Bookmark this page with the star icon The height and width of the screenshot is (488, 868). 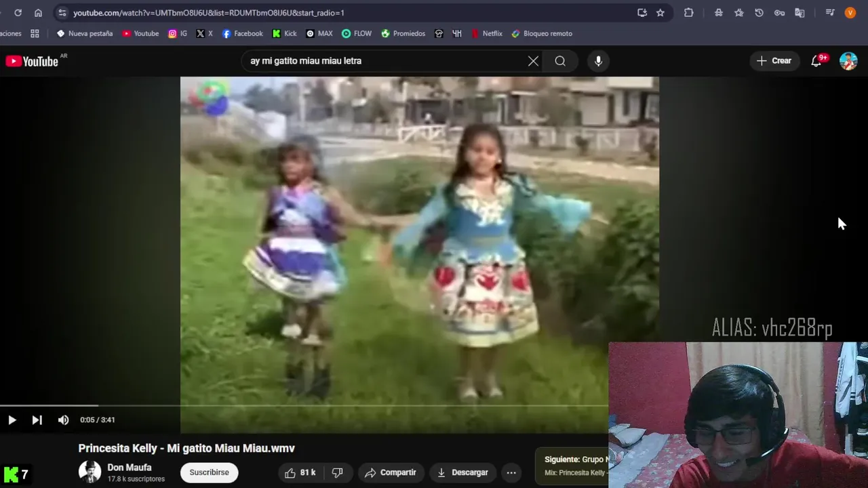(660, 13)
